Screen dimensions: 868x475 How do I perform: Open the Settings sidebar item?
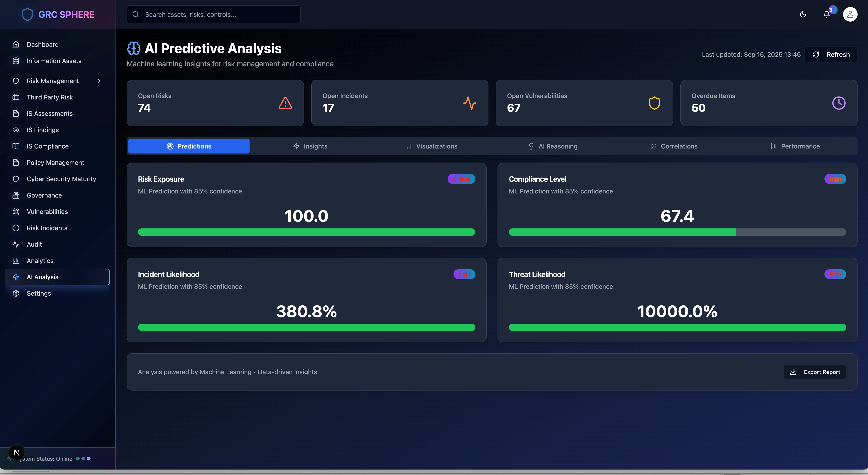tap(39, 293)
